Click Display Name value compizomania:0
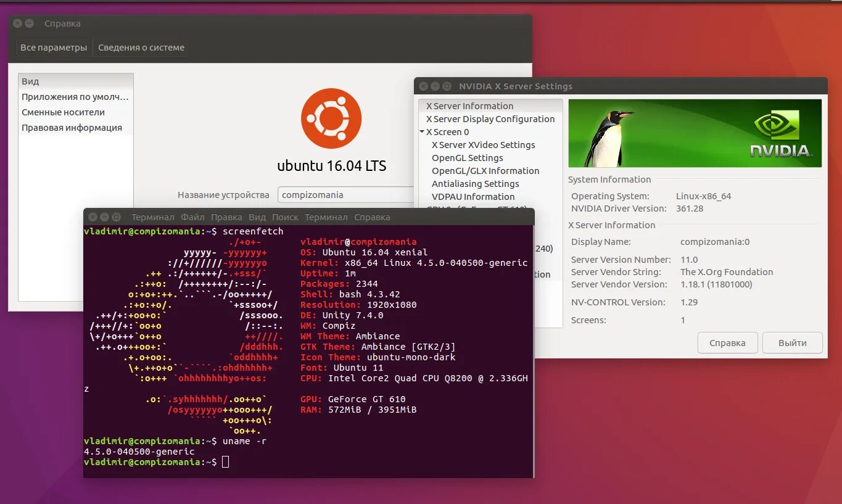The width and height of the screenshot is (842, 504). click(715, 242)
